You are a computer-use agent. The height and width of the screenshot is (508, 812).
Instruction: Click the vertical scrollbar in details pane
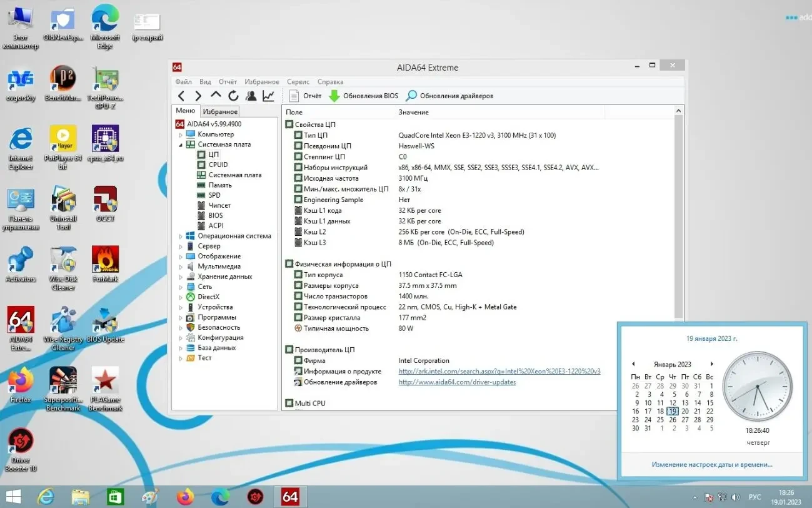tap(679, 213)
